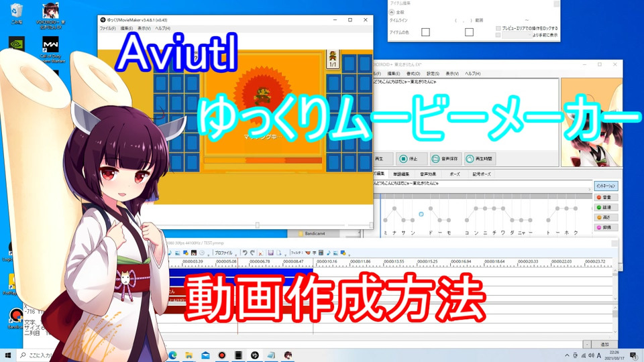Redo action in timeline toolbar
The height and width of the screenshot is (362, 644).
tap(253, 253)
